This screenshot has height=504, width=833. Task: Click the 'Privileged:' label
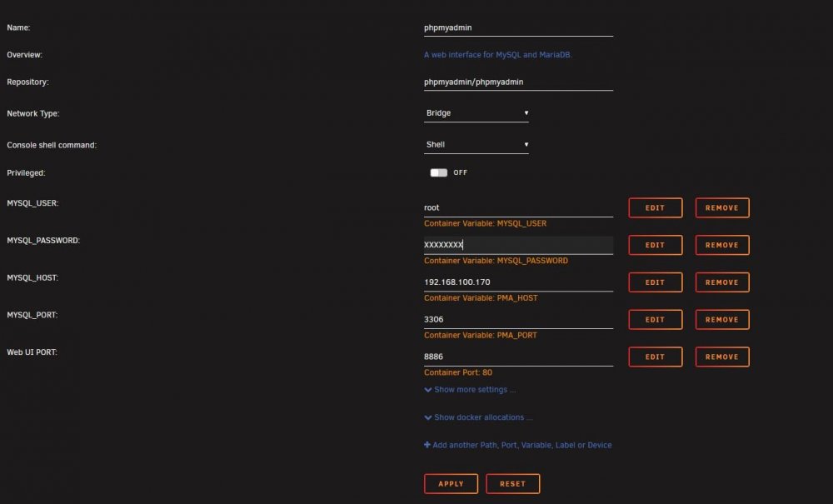coord(26,173)
